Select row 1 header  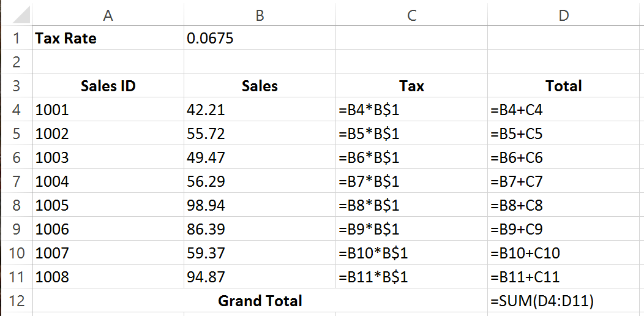coord(16,39)
